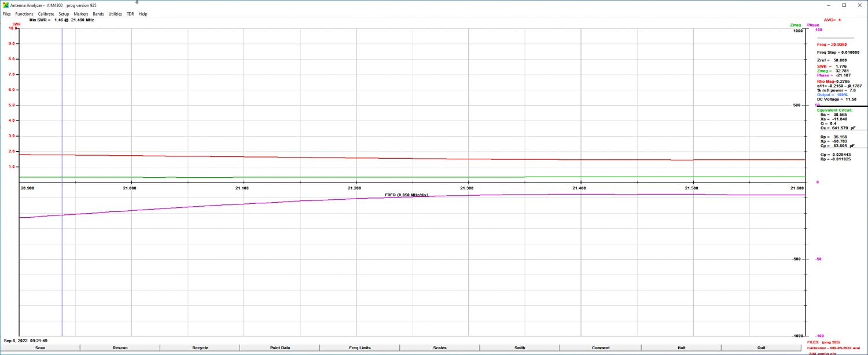Click the Freq = 20.9380 readout

click(832, 45)
